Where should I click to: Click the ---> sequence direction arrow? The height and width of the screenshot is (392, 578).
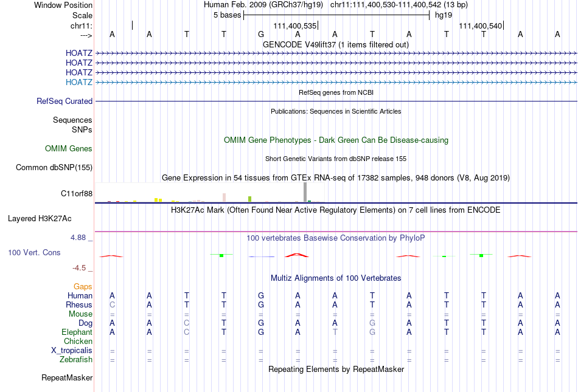pyautogui.click(x=86, y=35)
